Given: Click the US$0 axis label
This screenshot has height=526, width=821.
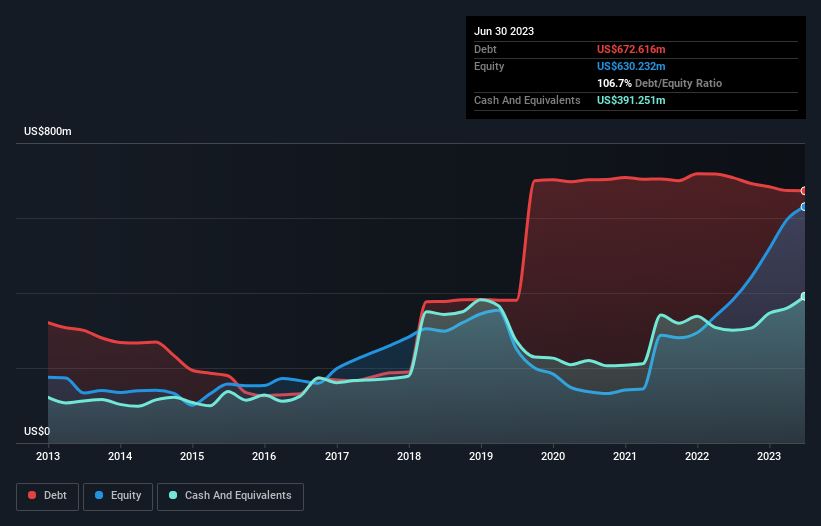Looking at the screenshot, I should tap(37, 431).
